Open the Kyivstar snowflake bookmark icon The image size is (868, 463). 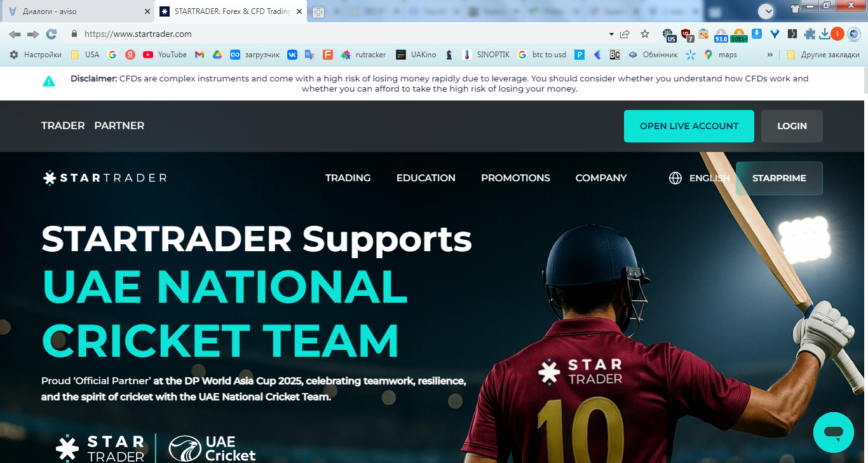coord(691,55)
